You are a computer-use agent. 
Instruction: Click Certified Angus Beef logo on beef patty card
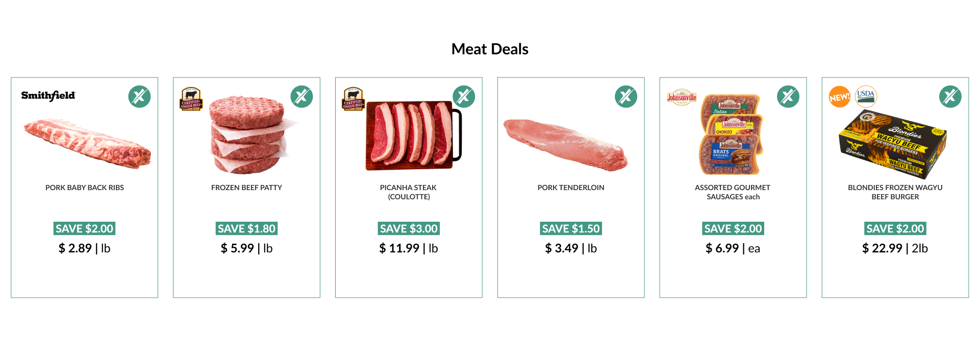tap(191, 99)
